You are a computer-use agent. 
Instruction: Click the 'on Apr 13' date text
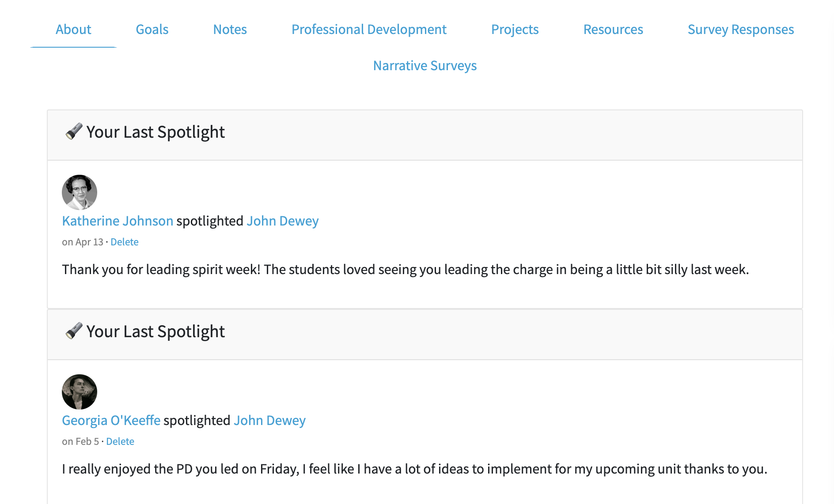click(83, 242)
